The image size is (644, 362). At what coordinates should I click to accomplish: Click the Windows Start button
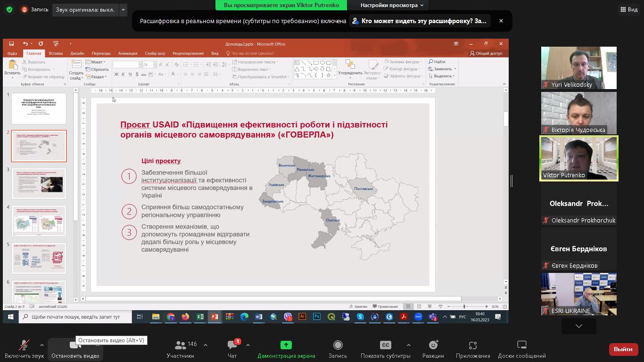[10, 317]
